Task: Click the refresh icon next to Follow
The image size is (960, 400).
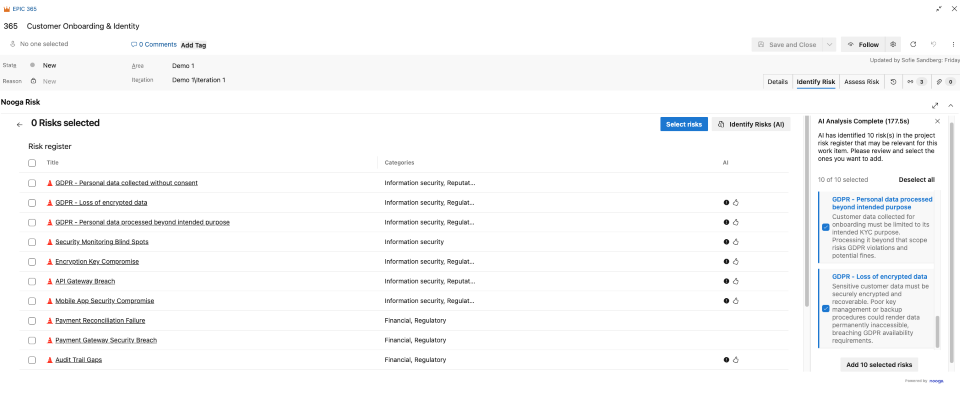Action: click(x=913, y=44)
